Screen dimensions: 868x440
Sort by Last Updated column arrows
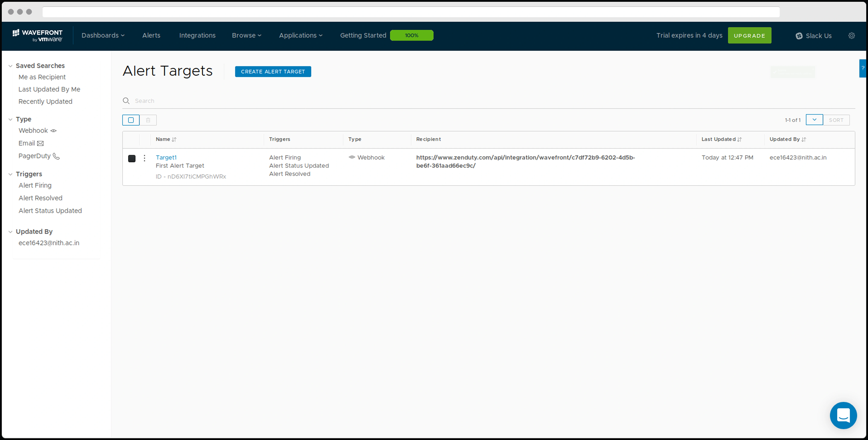pos(739,139)
